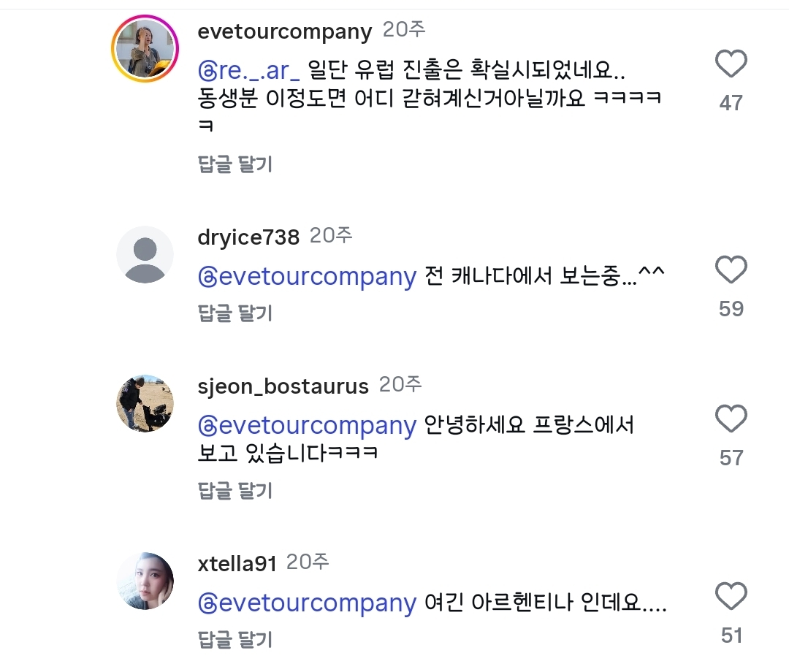
Task: Open the dryice738 username link
Action: tap(248, 237)
